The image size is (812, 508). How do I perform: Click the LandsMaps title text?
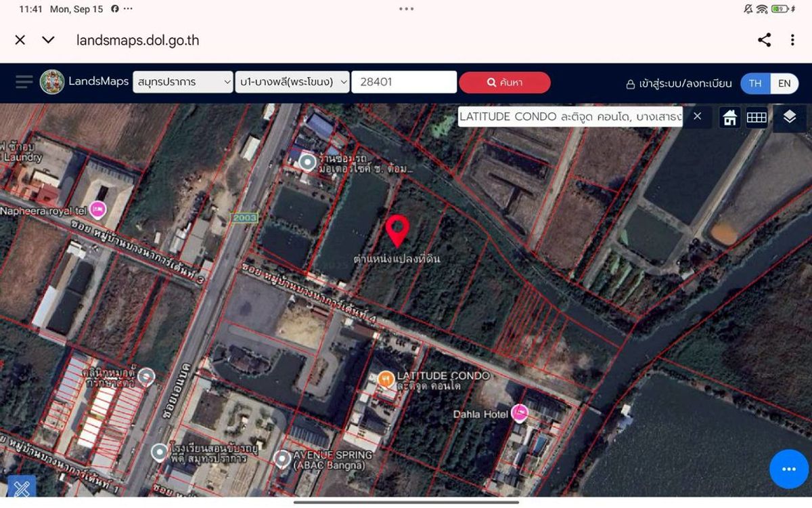coord(98,82)
